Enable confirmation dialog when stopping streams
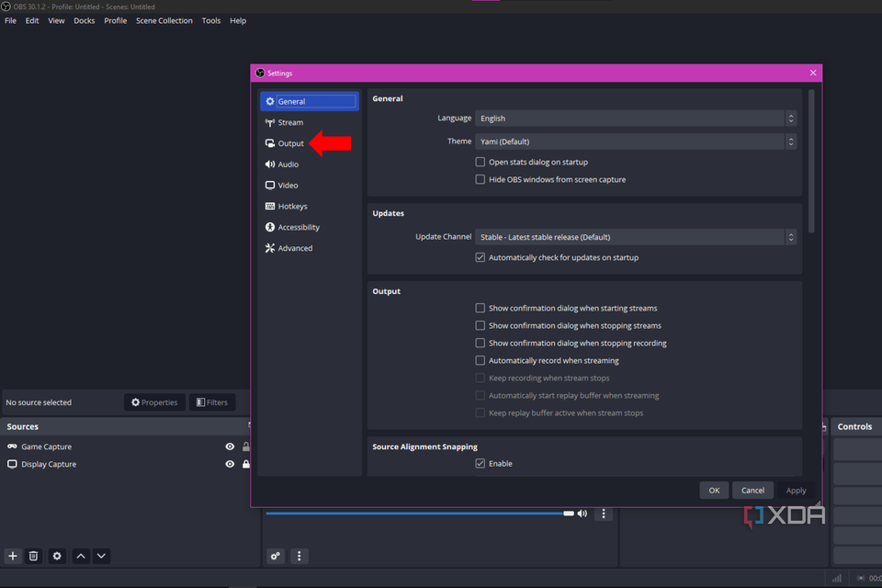Viewport: 882px width, 588px height. click(480, 325)
